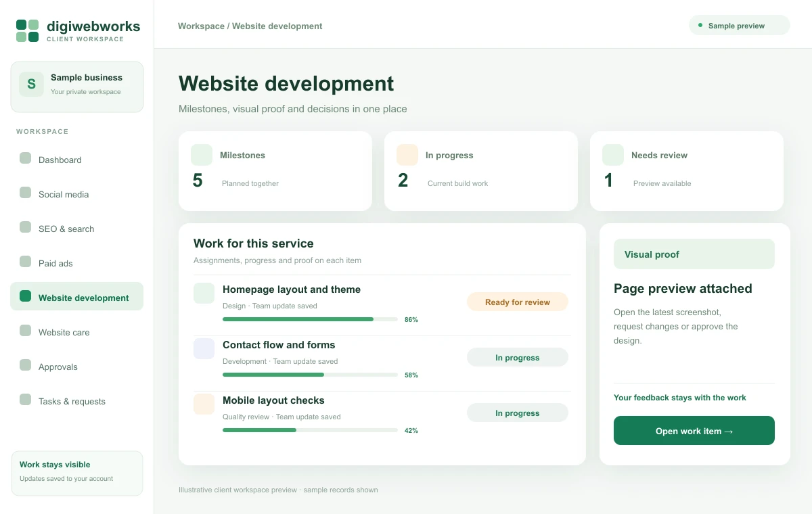The image size is (812, 514).
Task: Click the Mobile layout checks progress bar
Action: coord(310,430)
